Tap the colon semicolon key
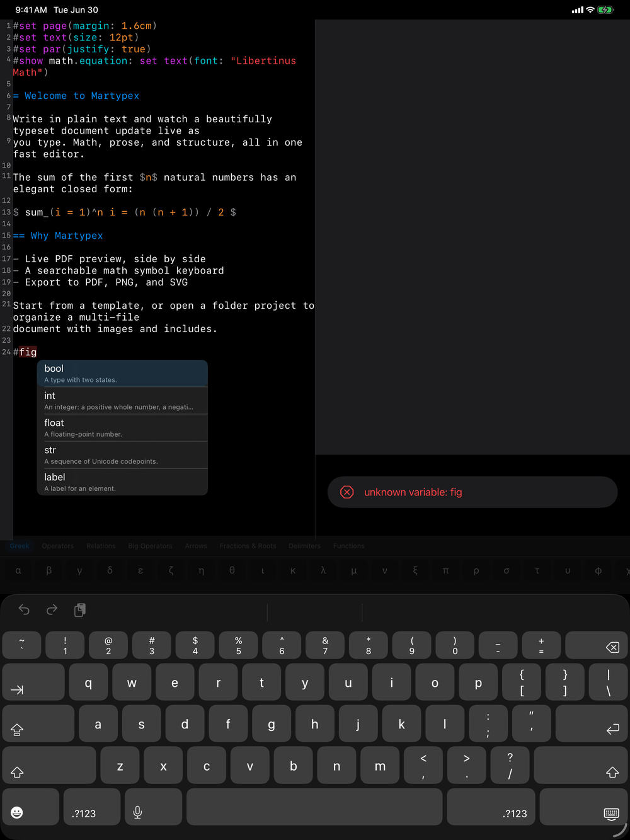630x840 pixels. 488,724
